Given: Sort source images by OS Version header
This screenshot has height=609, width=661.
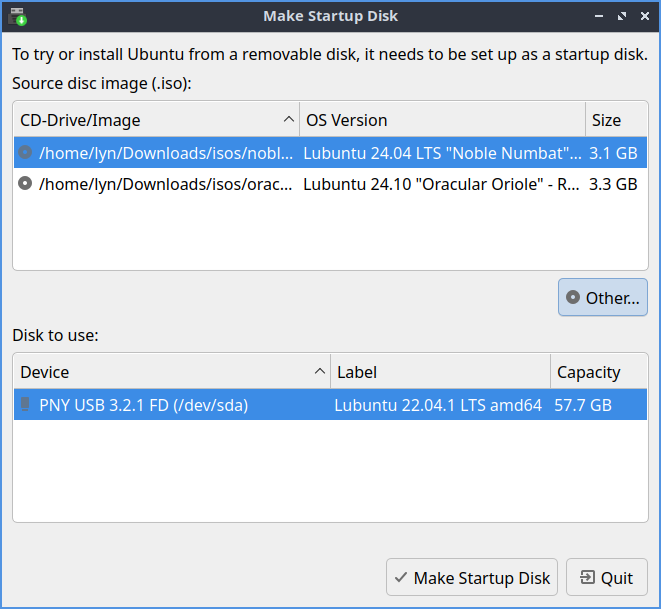Looking at the screenshot, I should 440,120.
